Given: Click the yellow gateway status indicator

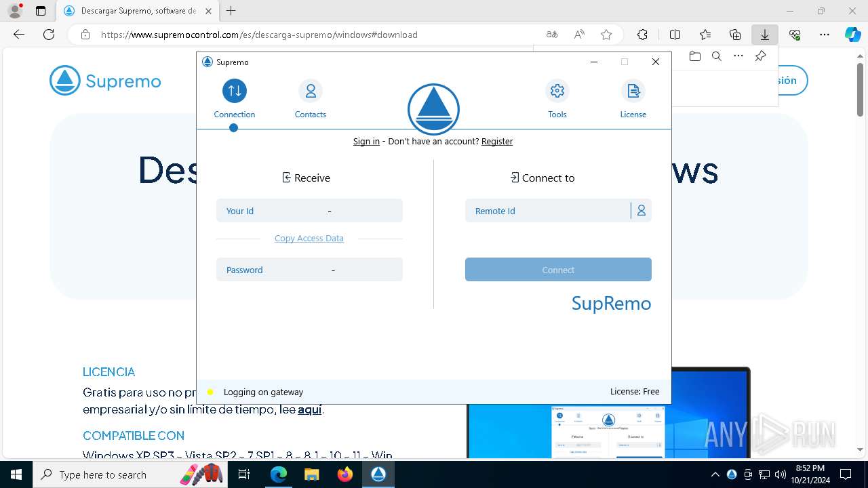Looking at the screenshot, I should 210,392.
